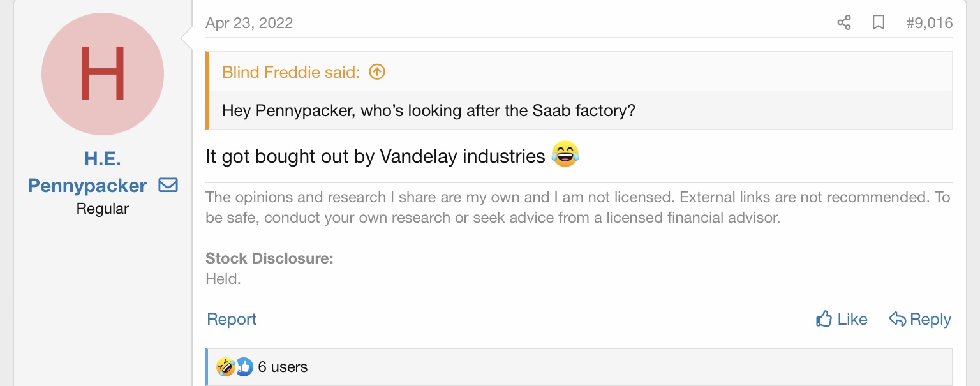The height and width of the screenshot is (386, 980).
Task: Bookmark this post with the bookmark icon
Action: tap(879, 23)
